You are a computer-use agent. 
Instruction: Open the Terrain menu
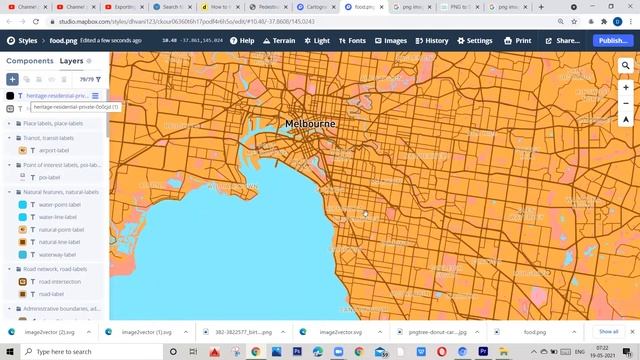coord(279,40)
